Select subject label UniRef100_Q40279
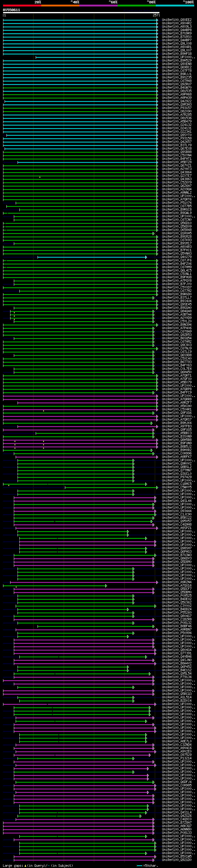This screenshot has height=868, width=197. [177, 257]
